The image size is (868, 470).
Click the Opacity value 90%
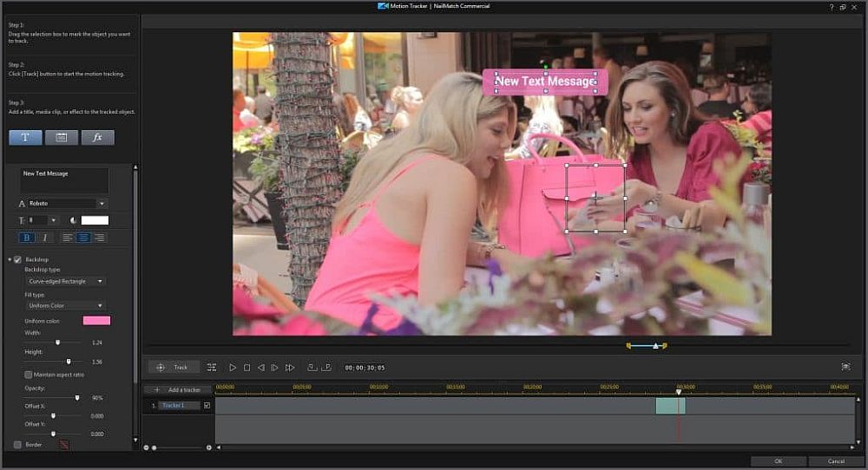(97, 398)
